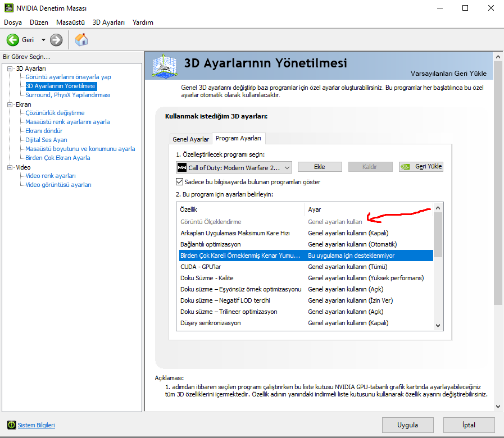The height and width of the screenshot is (438, 504).
Task: Click the green Geri back arrow icon
Action: (x=13, y=40)
